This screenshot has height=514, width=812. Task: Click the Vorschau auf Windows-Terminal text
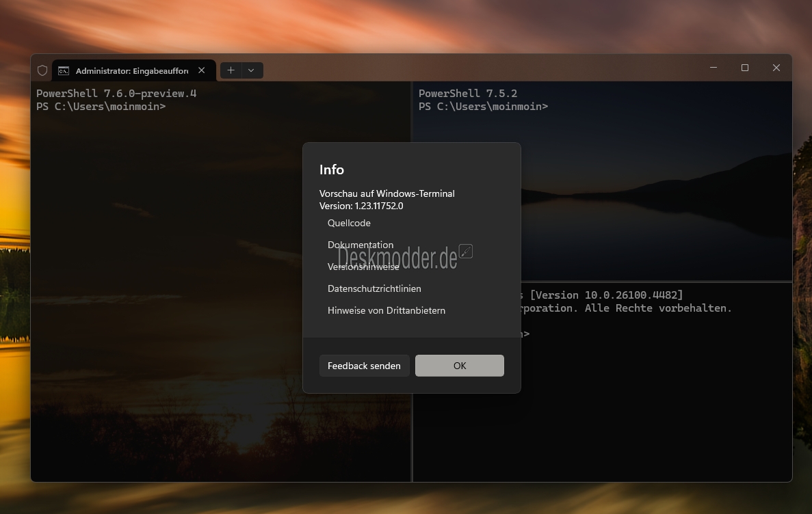point(387,193)
